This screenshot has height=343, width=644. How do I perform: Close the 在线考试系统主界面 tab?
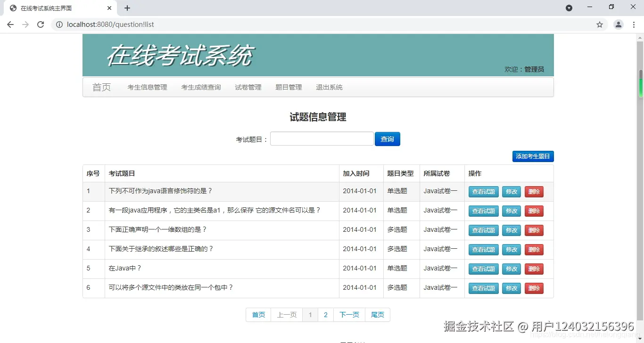coord(109,8)
